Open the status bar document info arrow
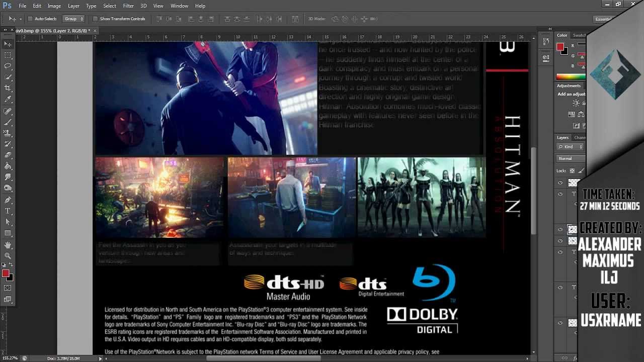This screenshot has width=644, height=362. point(101,358)
